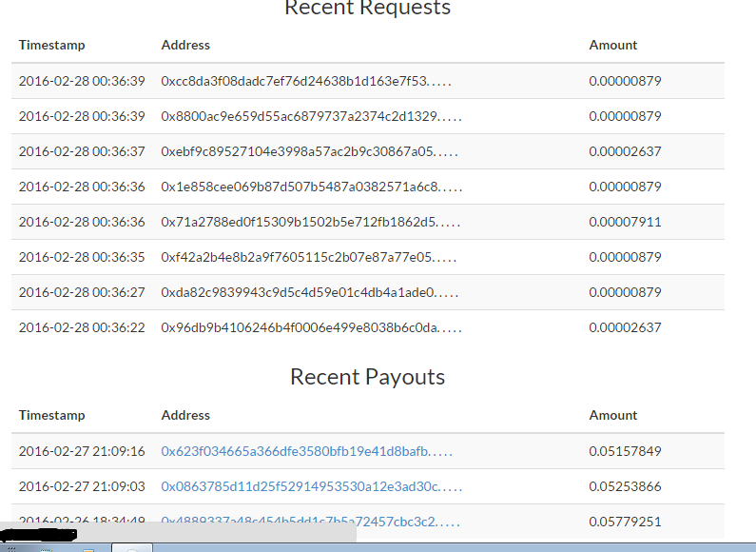Click Timestamp header in Recent Requests table

51,45
